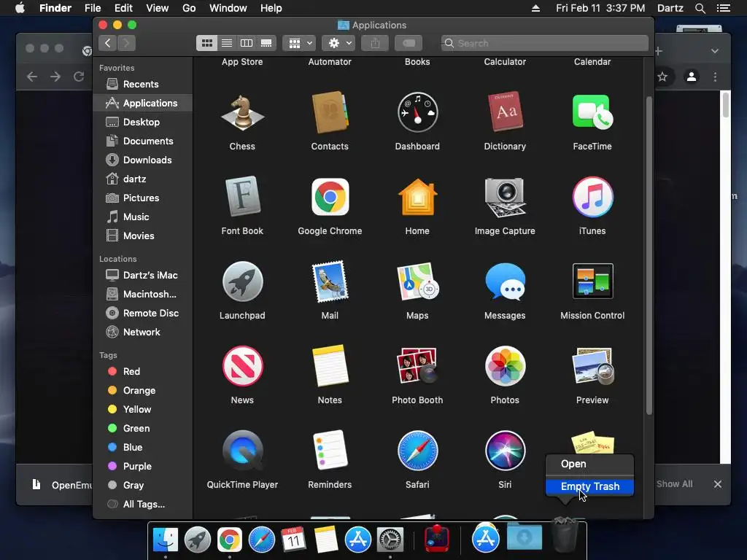Click Show All in Chrome downloads bar
This screenshot has height=560, width=747.
tap(674, 484)
